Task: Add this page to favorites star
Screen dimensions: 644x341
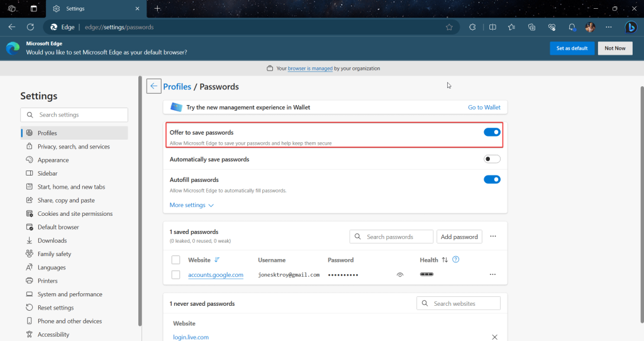Action: coord(449,27)
